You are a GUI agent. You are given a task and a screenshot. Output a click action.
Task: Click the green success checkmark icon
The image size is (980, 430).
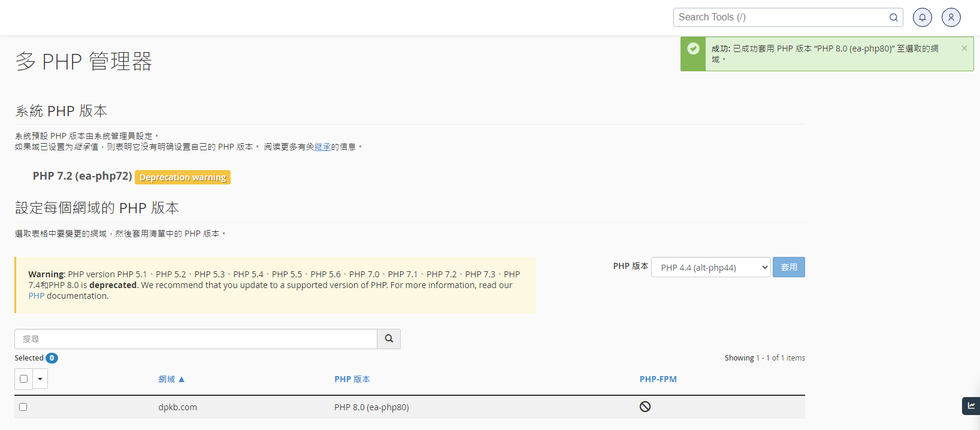pos(693,49)
